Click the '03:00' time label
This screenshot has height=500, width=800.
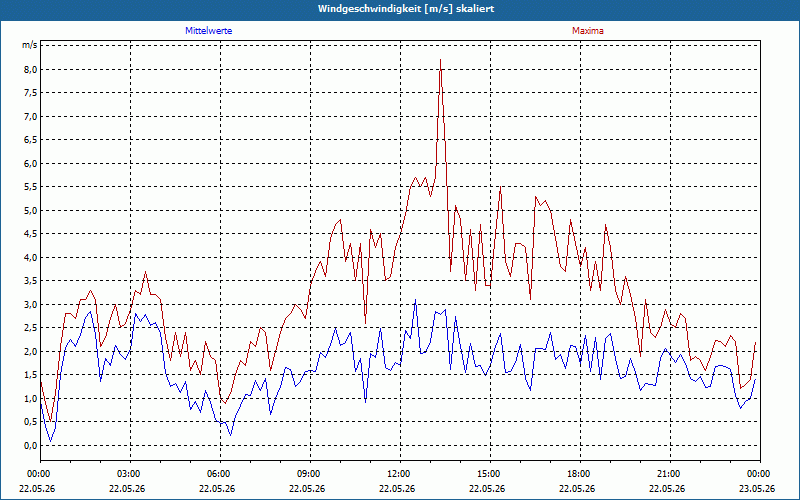pos(131,474)
